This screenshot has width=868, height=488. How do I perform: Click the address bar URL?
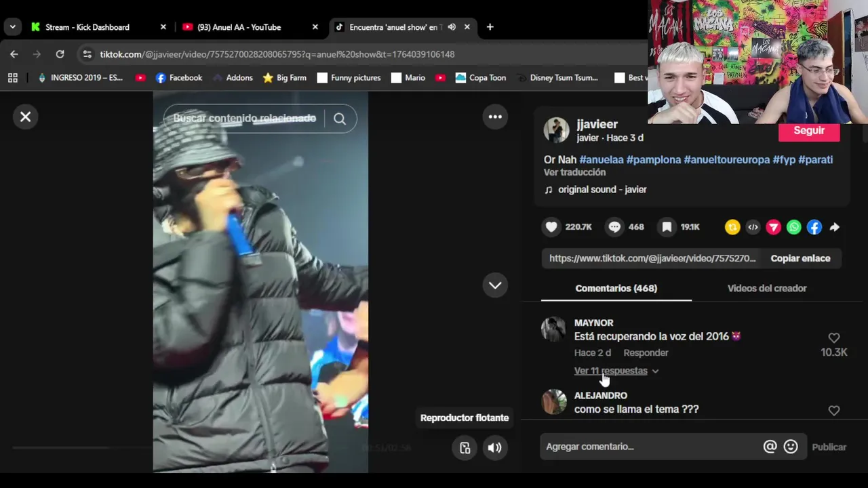pyautogui.click(x=277, y=54)
